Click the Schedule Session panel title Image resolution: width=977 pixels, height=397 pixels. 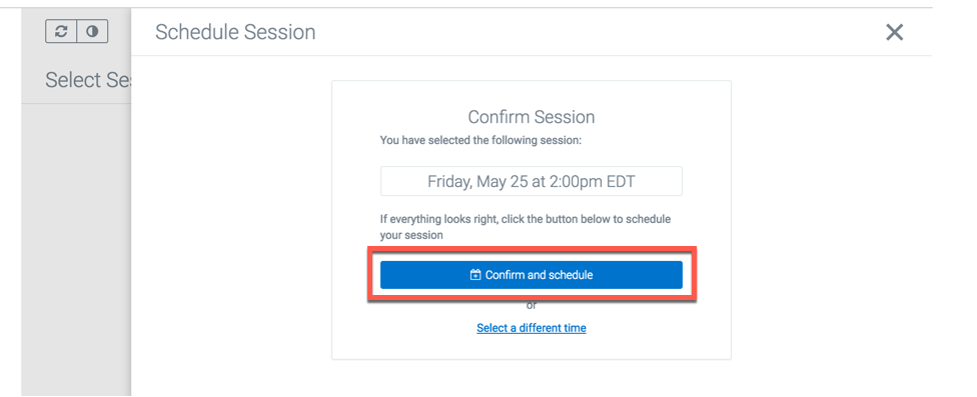tap(235, 32)
